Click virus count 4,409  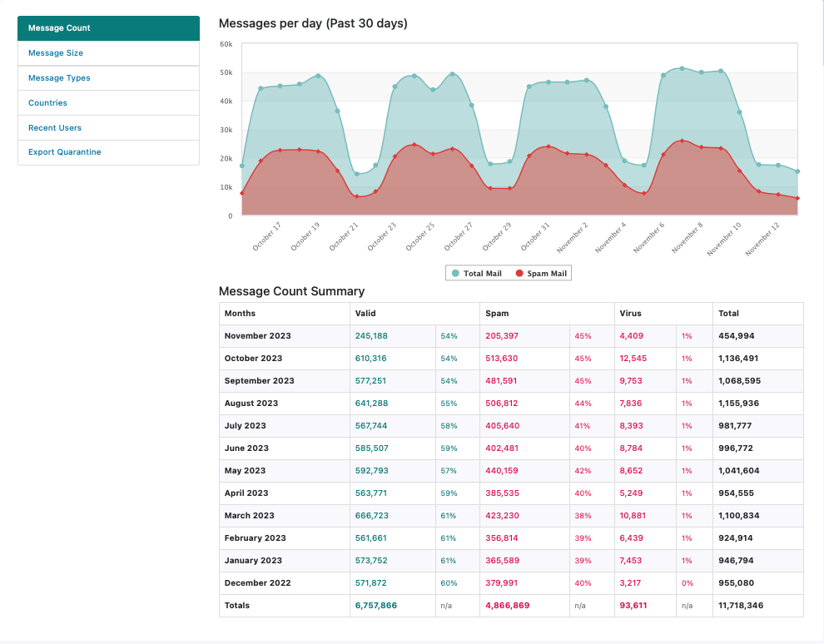[632, 335]
